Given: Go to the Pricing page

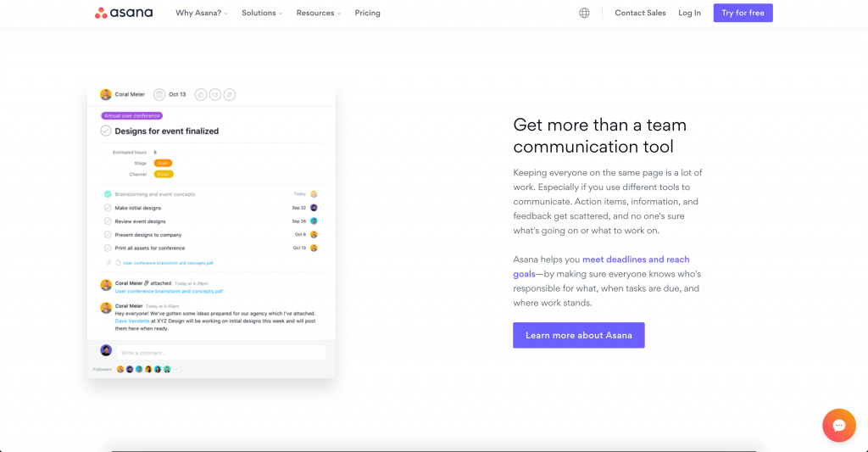Looking at the screenshot, I should tap(367, 13).
